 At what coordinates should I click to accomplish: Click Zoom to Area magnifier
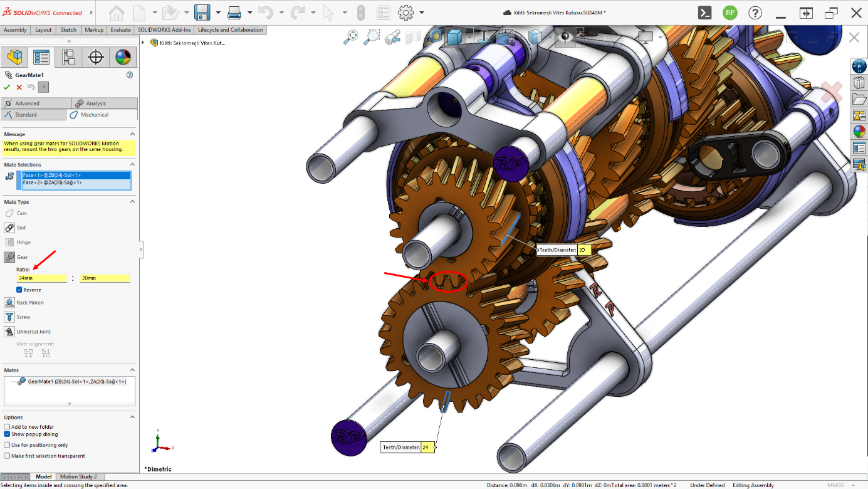(x=372, y=38)
